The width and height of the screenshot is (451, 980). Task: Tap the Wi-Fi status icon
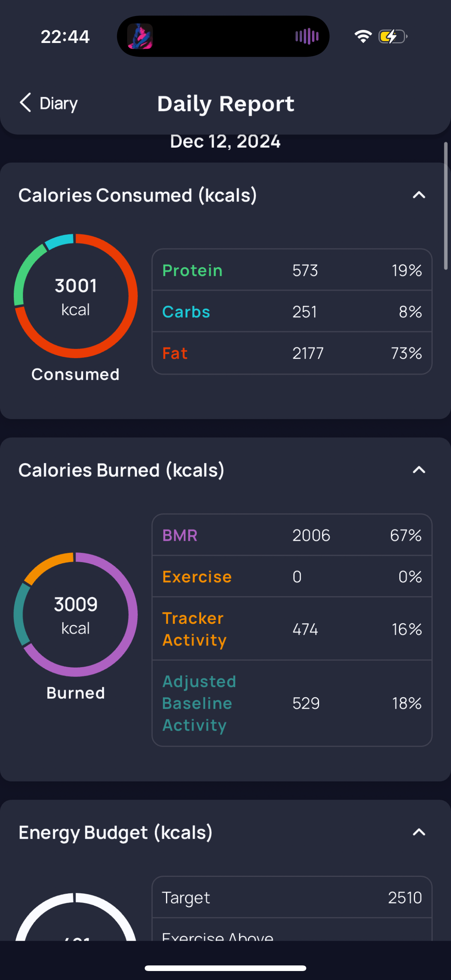pyautogui.click(x=363, y=37)
